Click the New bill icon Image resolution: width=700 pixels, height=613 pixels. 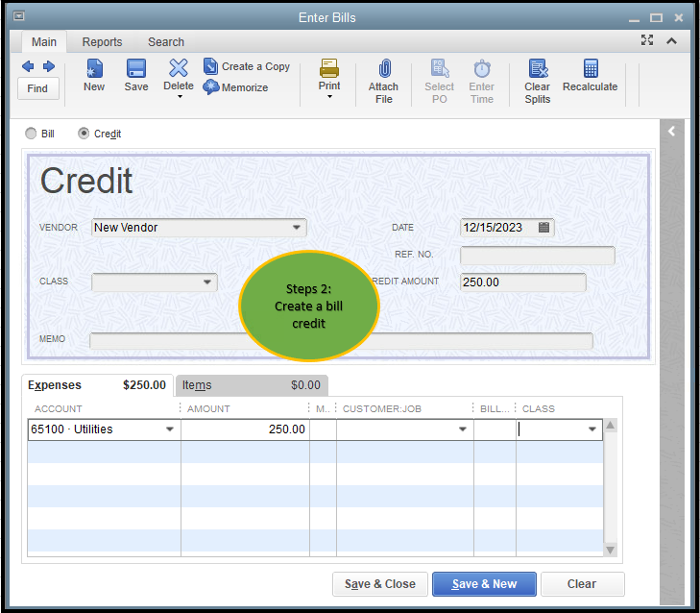(x=94, y=68)
